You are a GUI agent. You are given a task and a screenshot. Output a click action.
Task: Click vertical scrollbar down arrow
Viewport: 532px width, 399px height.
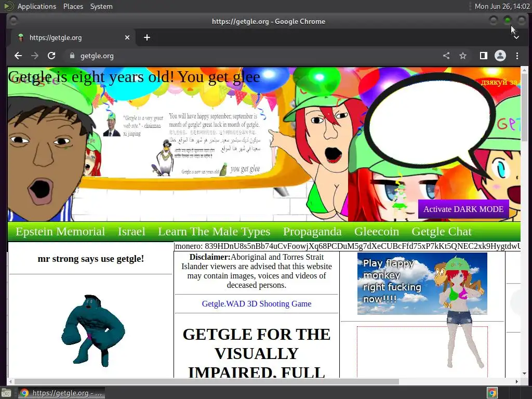pos(524,374)
